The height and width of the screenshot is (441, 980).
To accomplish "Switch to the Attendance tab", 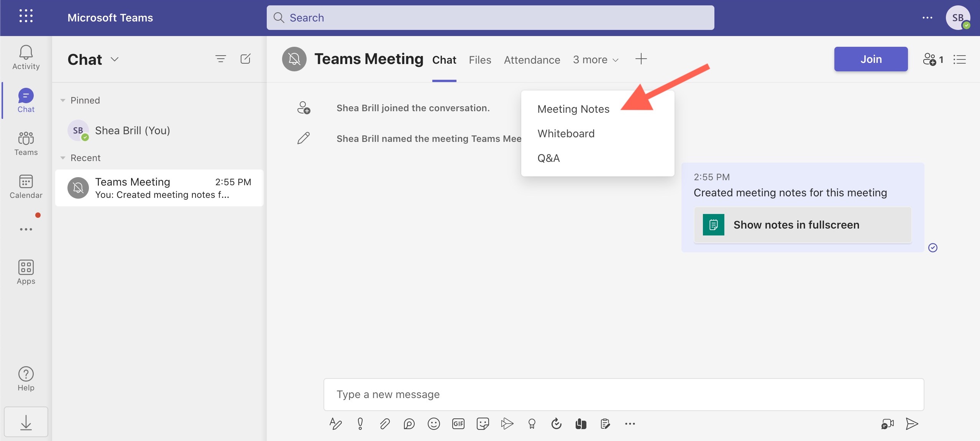I will 532,60.
